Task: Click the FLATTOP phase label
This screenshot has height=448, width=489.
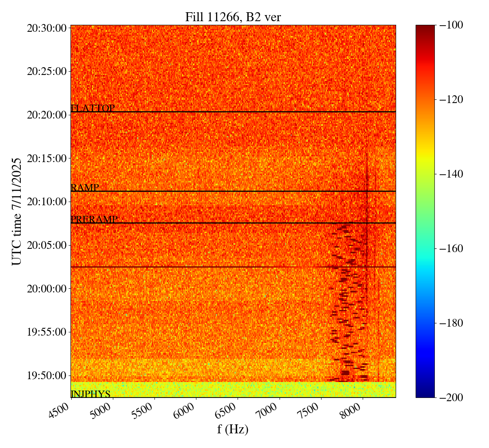Action: pyautogui.click(x=93, y=108)
